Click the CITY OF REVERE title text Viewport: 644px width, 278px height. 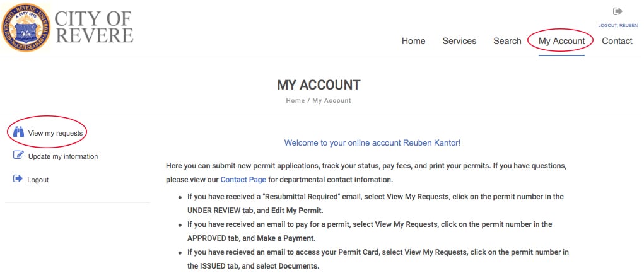[x=94, y=27]
